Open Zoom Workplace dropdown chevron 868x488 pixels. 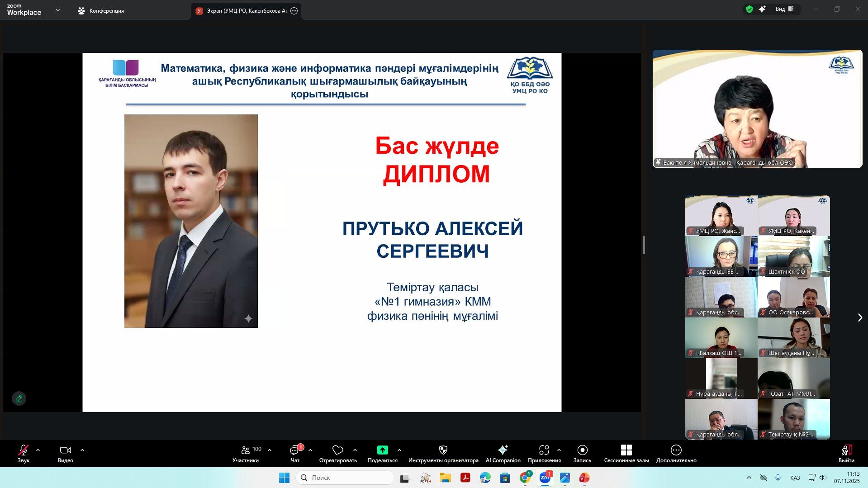57,10
